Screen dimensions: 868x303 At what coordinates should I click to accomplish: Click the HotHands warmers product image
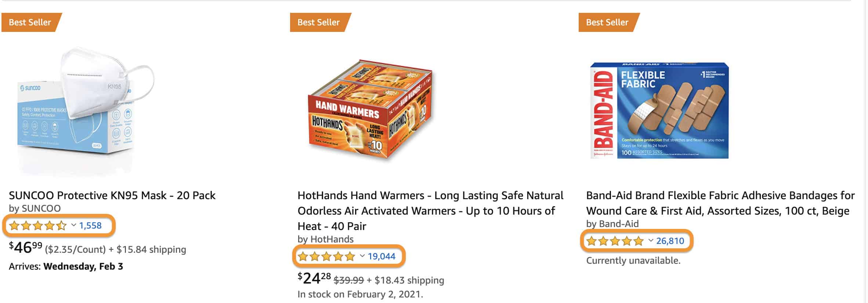coord(367,110)
